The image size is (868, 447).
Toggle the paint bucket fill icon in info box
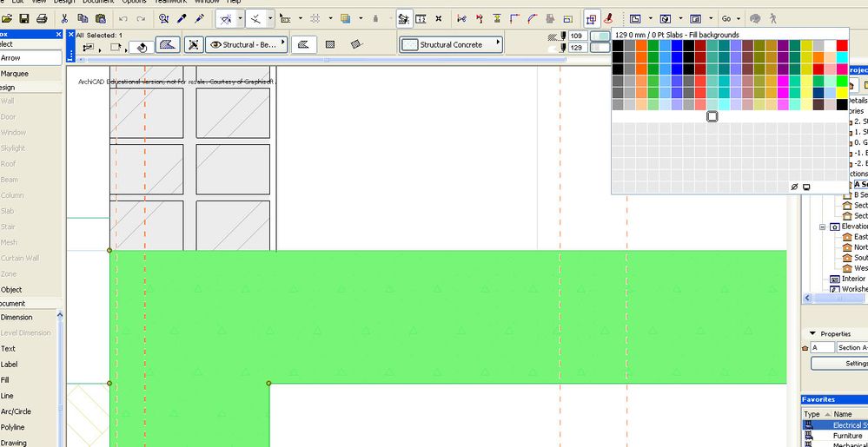click(142, 48)
